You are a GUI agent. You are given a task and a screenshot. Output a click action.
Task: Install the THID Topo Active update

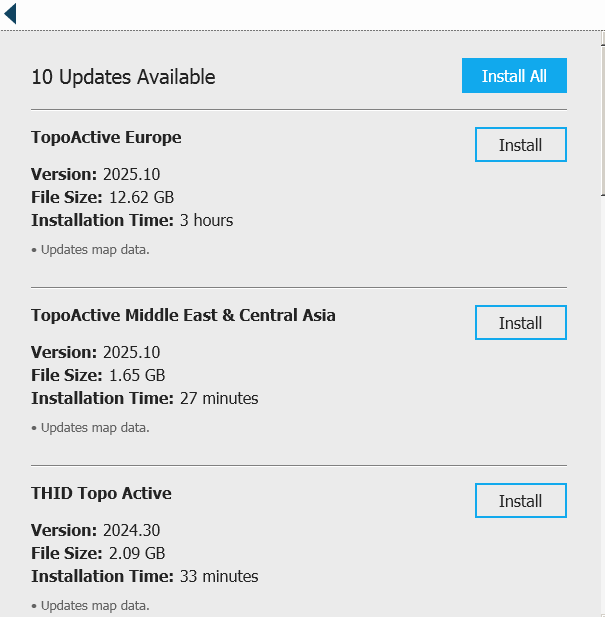click(520, 501)
